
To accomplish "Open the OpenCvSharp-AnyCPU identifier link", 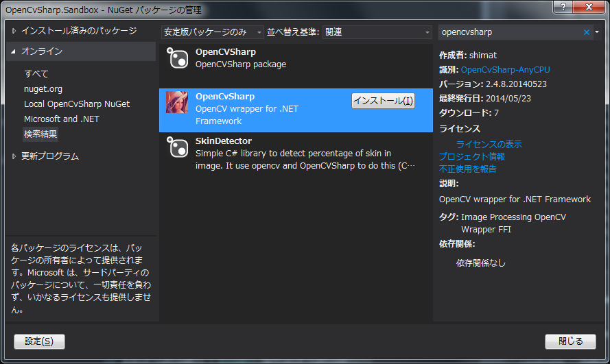I will pos(505,70).
